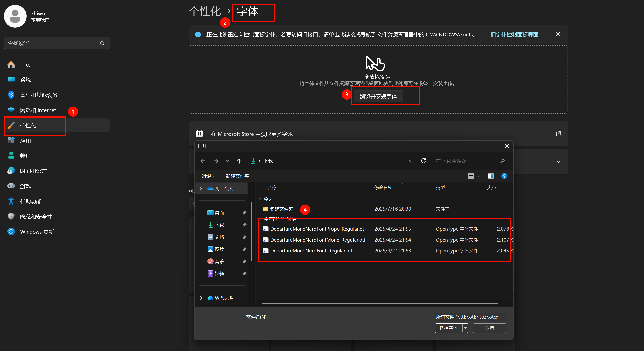
Task: Click the 下载 address bar path
Action: [x=268, y=161]
